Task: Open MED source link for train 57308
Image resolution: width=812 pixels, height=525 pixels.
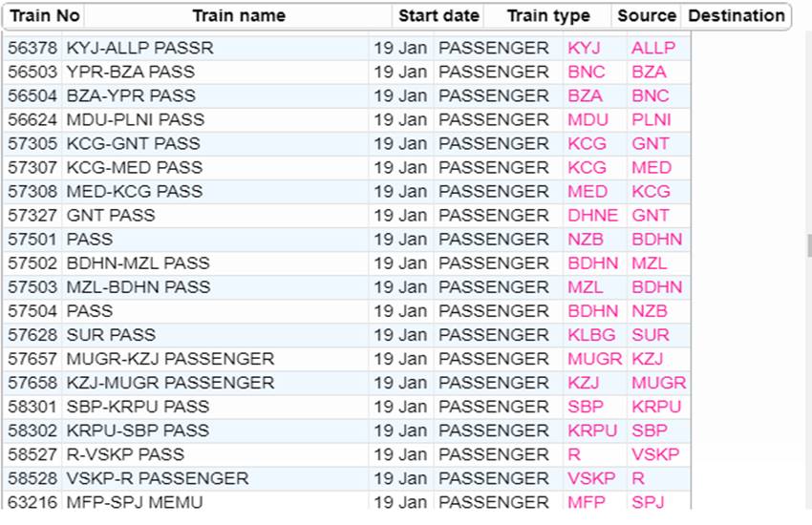Action: coord(588,192)
